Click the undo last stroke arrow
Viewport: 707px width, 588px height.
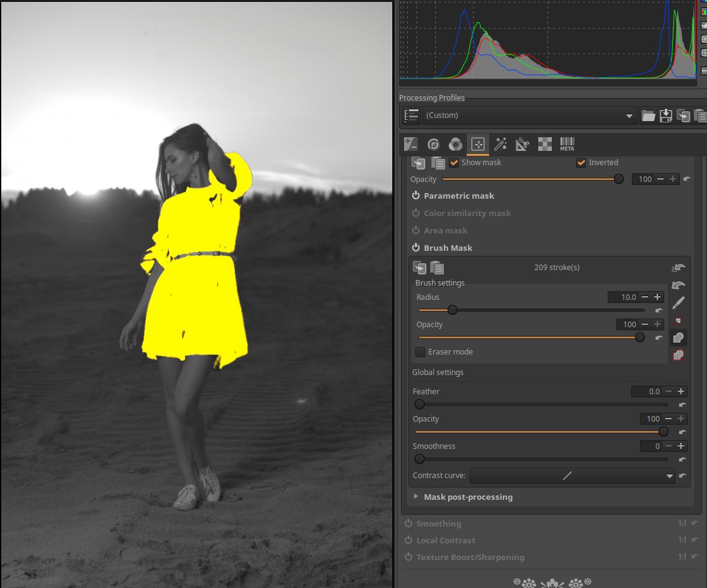click(678, 285)
